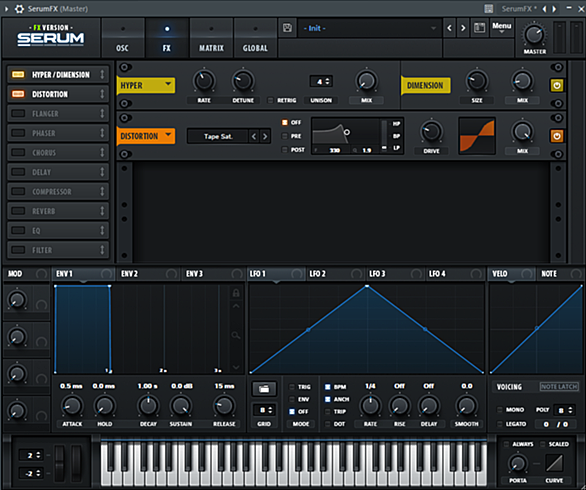Select the PRE filter option for distortion
This screenshot has width=586, height=490.
pos(285,136)
